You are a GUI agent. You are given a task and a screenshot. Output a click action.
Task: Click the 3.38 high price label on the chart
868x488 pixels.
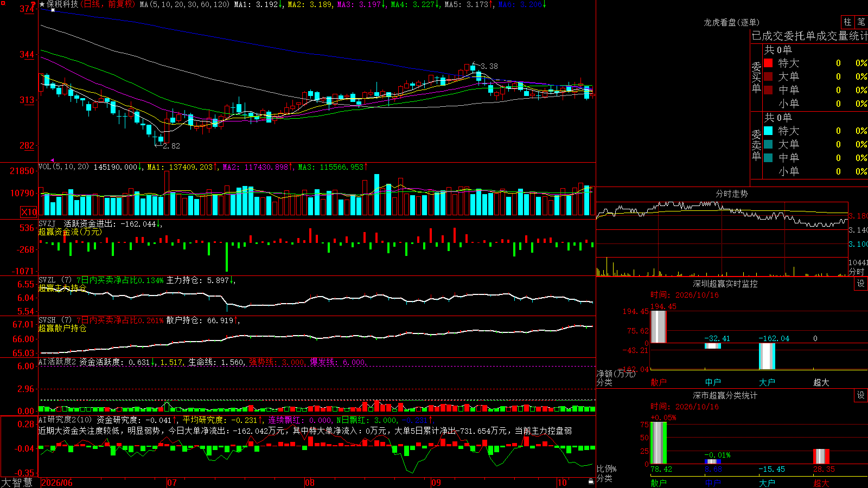point(489,66)
